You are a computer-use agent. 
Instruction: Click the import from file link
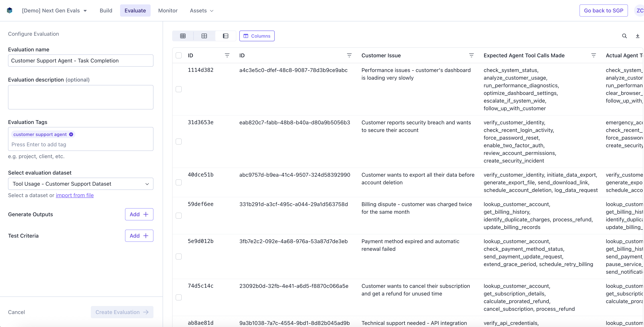tap(75, 195)
